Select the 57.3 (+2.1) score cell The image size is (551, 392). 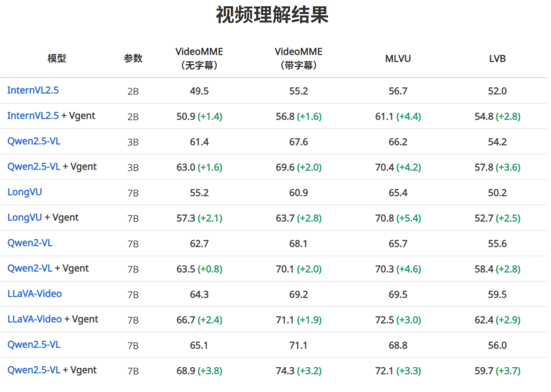coord(199,218)
